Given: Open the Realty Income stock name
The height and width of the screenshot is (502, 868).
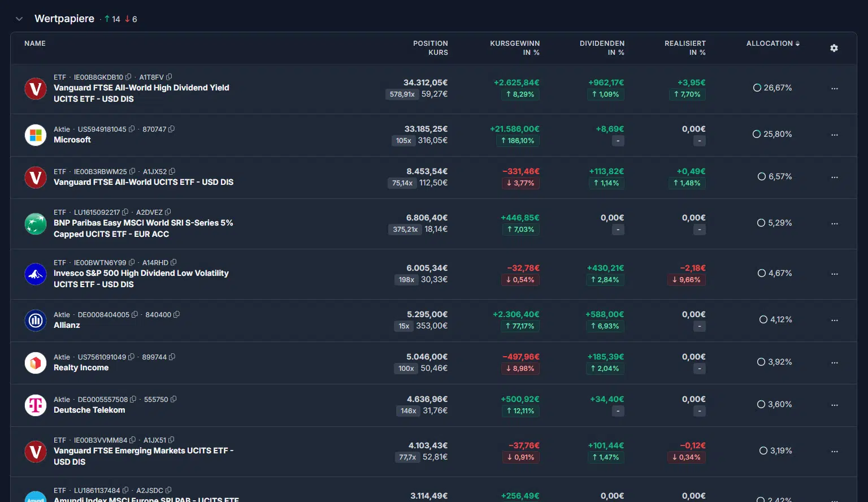Looking at the screenshot, I should (x=81, y=367).
